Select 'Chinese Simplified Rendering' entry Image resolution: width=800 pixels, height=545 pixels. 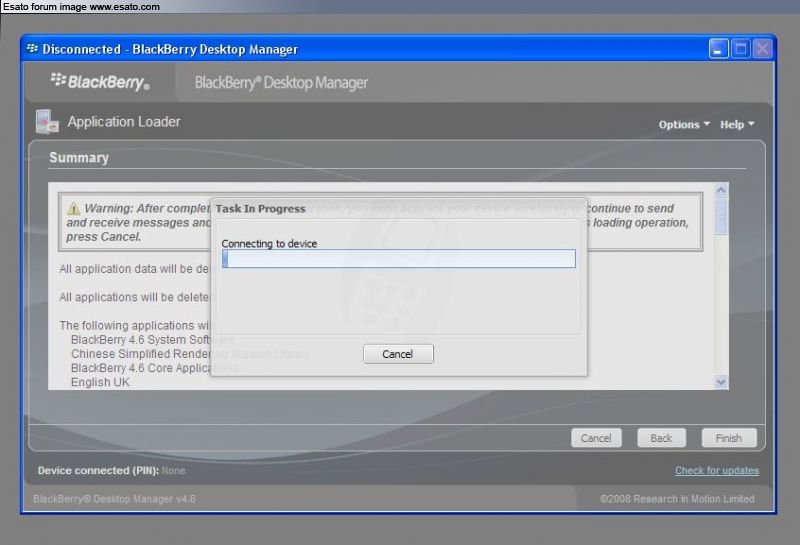coord(190,354)
